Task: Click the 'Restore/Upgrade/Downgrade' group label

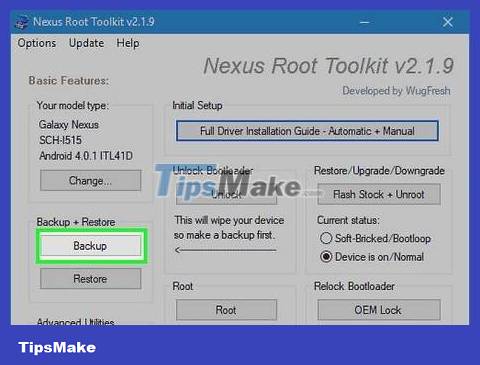Action: [x=379, y=171]
